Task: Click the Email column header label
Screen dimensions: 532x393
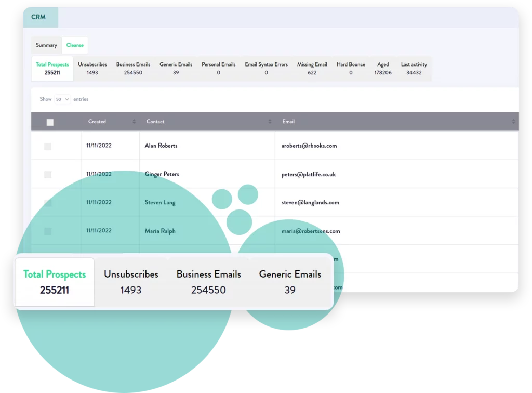Action: 288,122
